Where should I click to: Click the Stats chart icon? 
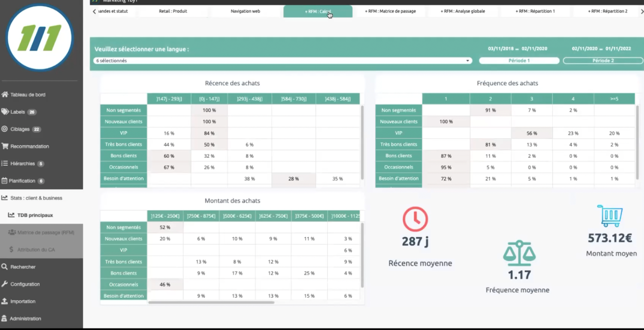(5, 198)
